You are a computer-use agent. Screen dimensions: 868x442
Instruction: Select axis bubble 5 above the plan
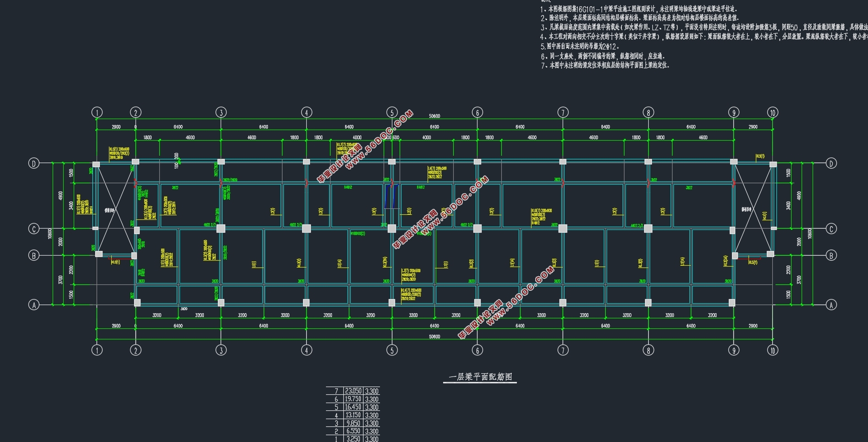click(x=392, y=112)
